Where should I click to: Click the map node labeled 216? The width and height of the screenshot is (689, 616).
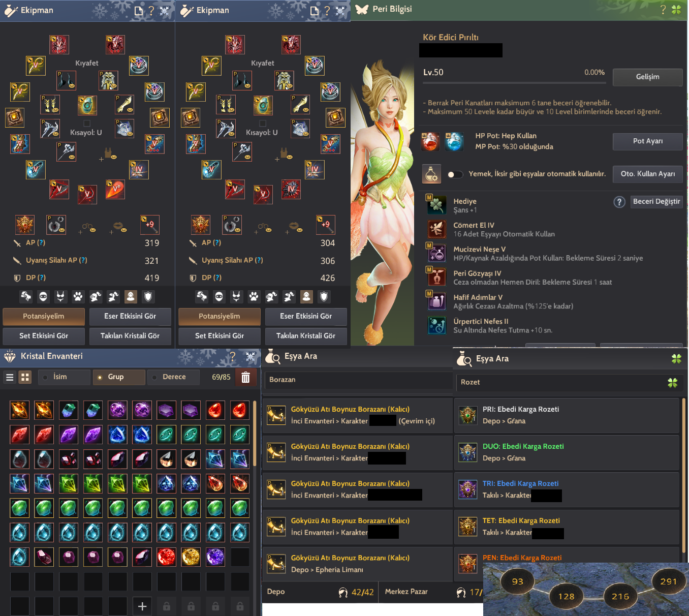[620, 597]
